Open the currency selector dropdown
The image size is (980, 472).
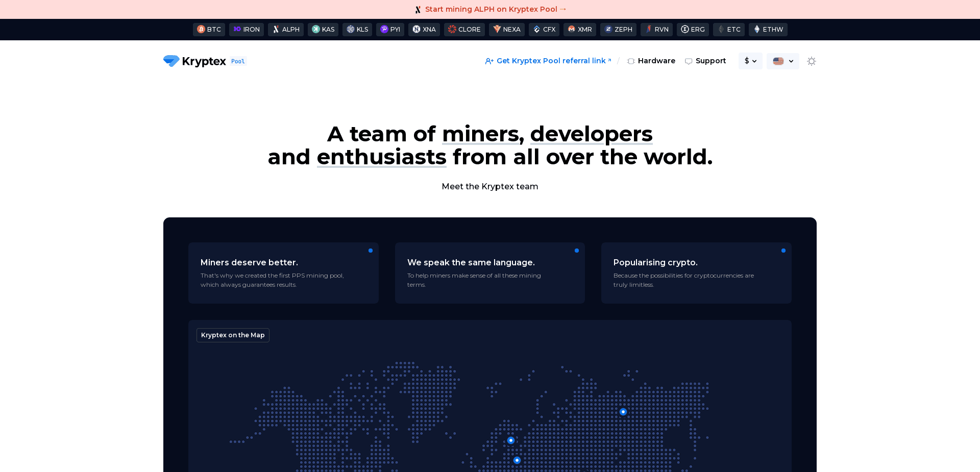coord(750,61)
